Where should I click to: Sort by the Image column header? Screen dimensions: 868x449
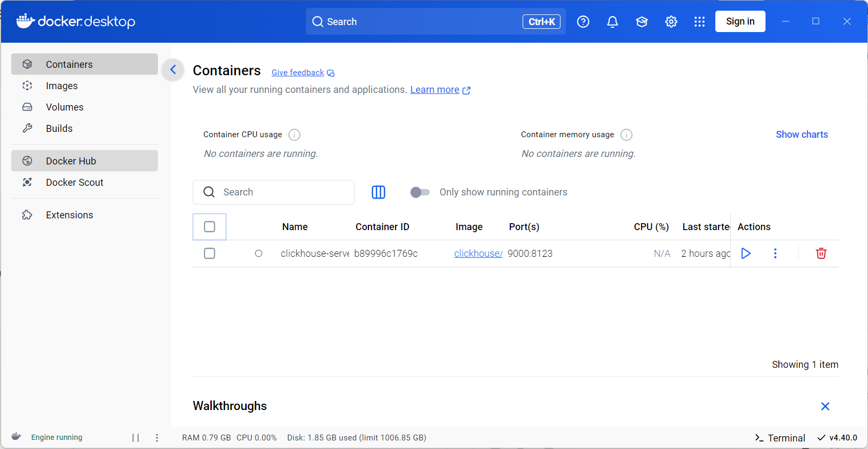pyautogui.click(x=469, y=227)
